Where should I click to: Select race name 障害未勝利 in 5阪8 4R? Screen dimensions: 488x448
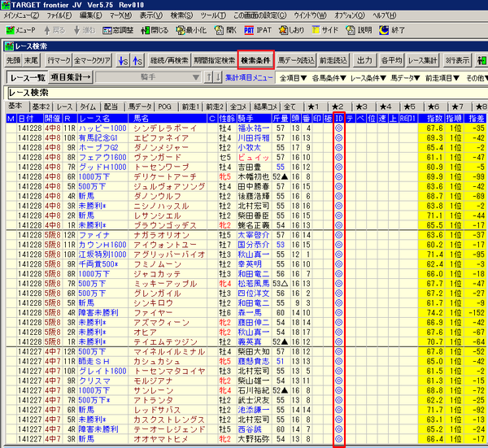98,313
